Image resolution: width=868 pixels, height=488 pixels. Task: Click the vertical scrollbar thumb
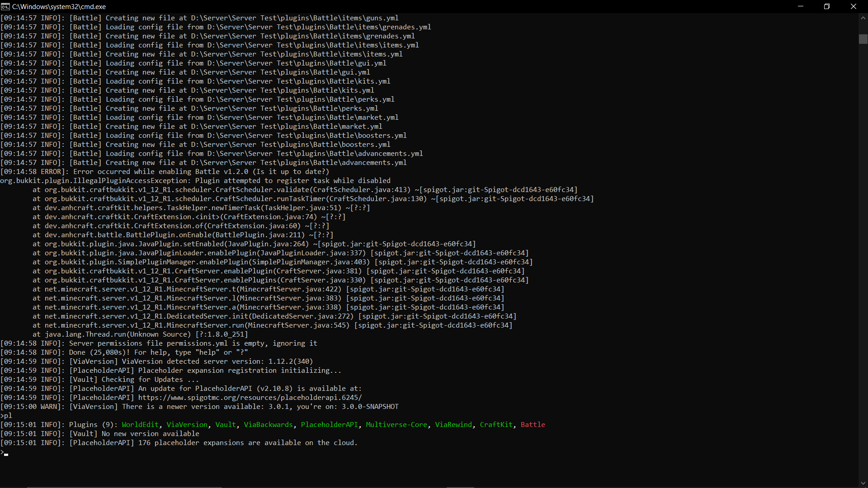point(863,39)
